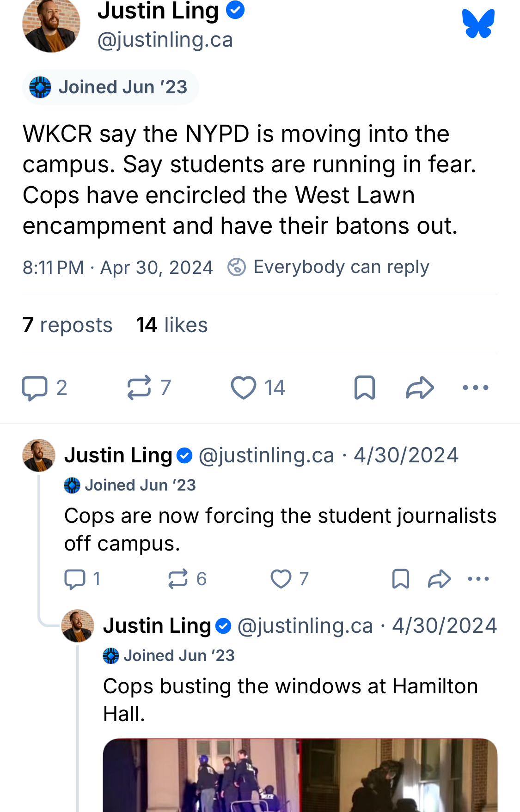Open the @justinling.ca handle at top
Viewport: 520px width, 812px height.
165,40
